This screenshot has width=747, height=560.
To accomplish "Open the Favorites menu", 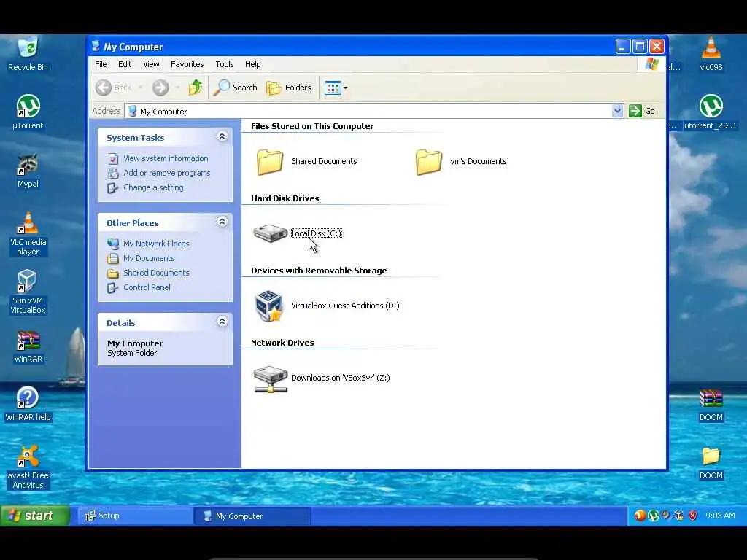I will [187, 64].
